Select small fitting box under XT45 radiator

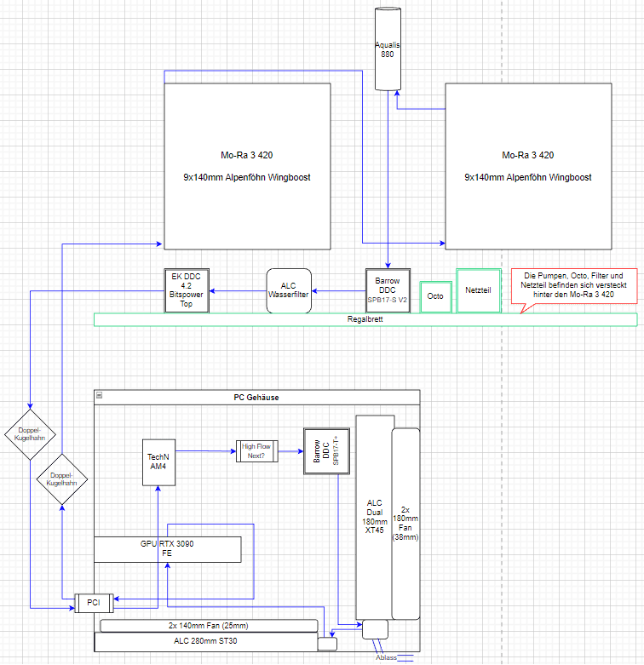375,629
